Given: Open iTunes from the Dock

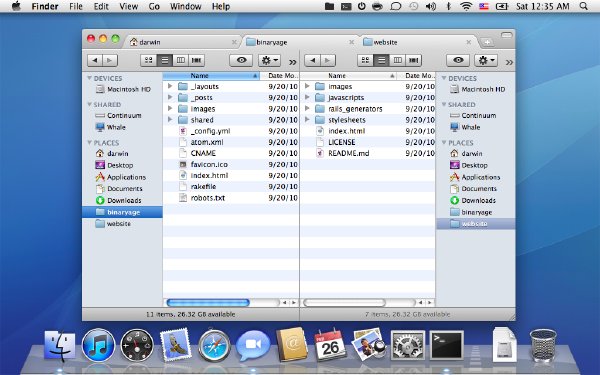Looking at the screenshot, I should [x=98, y=345].
